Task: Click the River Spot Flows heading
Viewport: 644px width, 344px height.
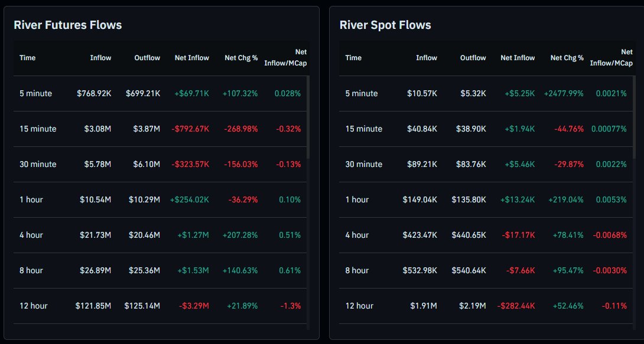Action: (x=385, y=25)
